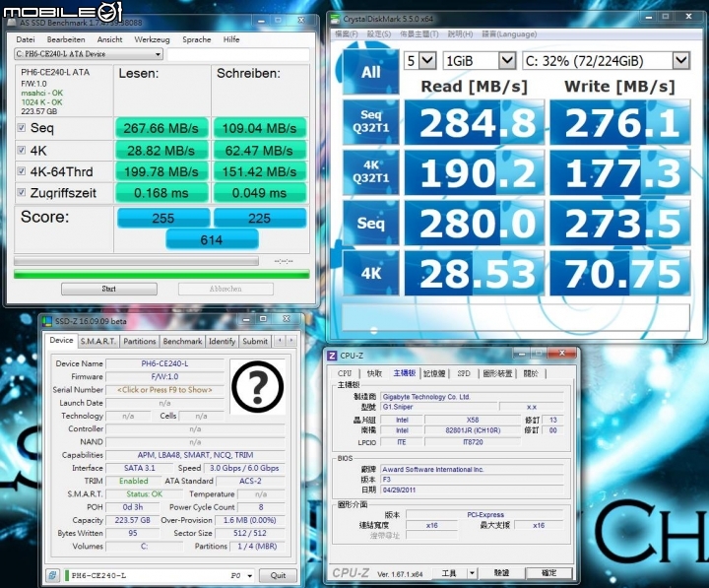Image resolution: width=709 pixels, height=588 pixels.
Task: Switch to the CPU tab in CPU-Z
Action: click(345, 373)
